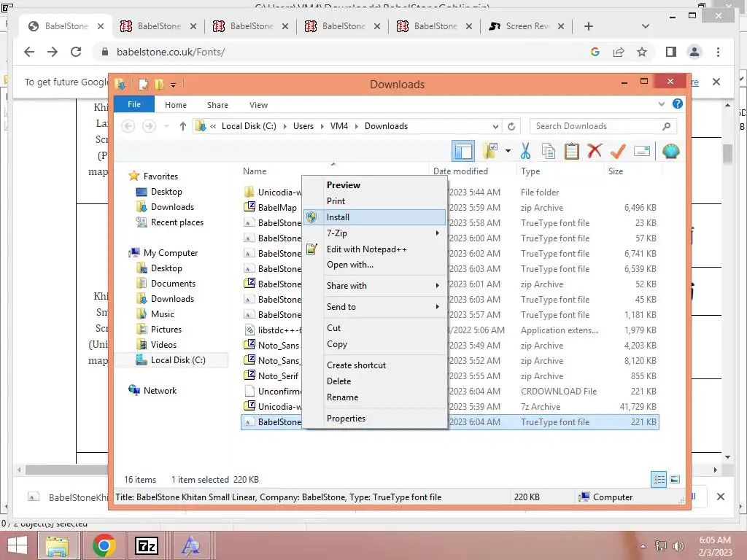Click the Explorer refresh button
The width and height of the screenshot is (747, 560).
click(x=511, y=126)
